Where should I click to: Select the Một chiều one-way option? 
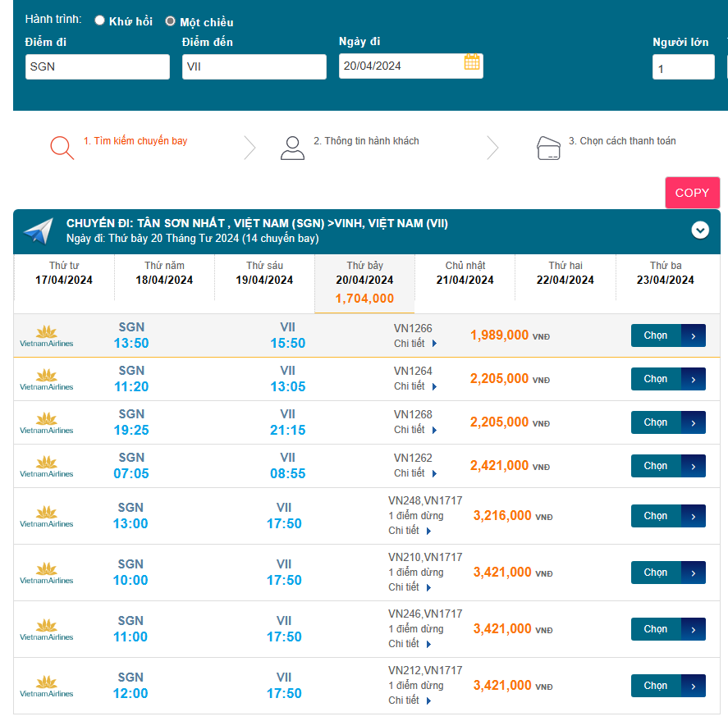point(171,21)
